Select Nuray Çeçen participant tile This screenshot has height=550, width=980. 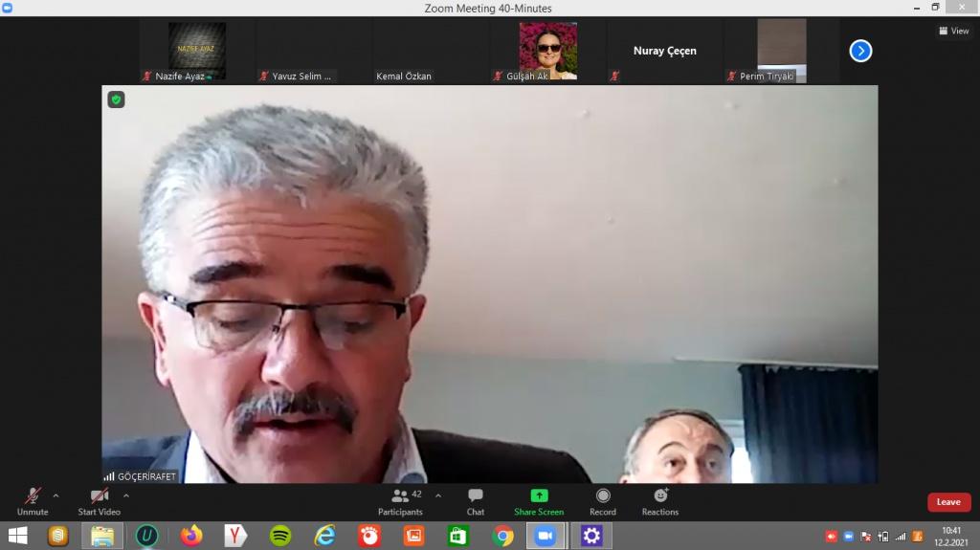tap(664, 51)
